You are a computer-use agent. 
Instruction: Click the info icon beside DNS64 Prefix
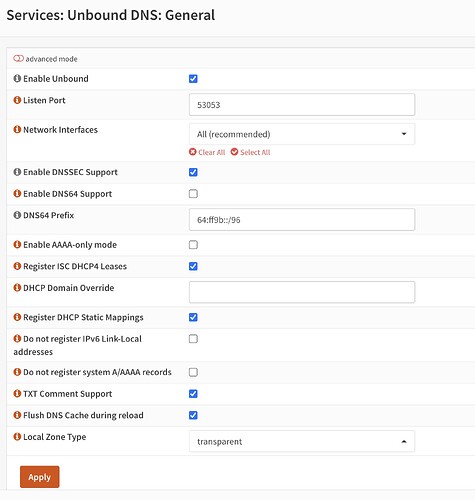17,215
